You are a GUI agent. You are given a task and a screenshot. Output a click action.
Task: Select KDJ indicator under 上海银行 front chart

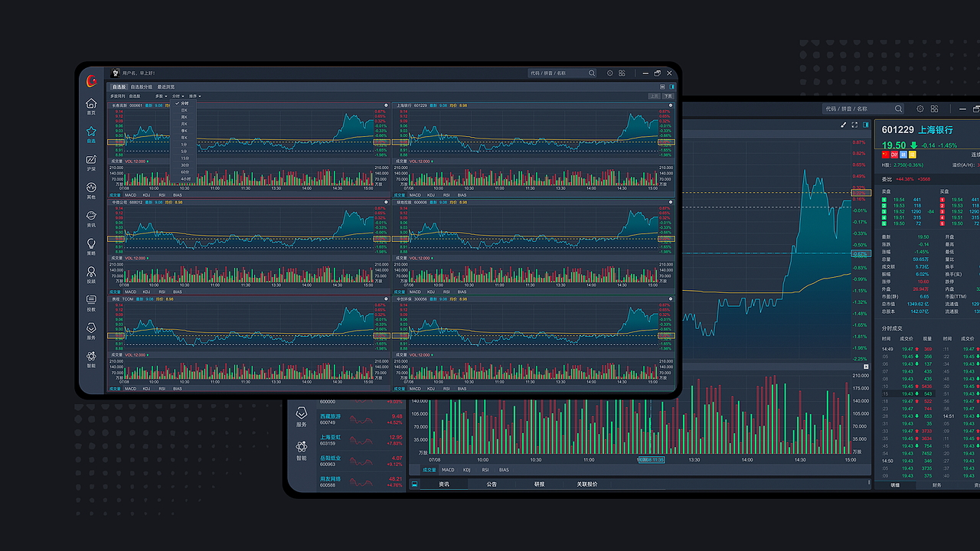(431, 195)
